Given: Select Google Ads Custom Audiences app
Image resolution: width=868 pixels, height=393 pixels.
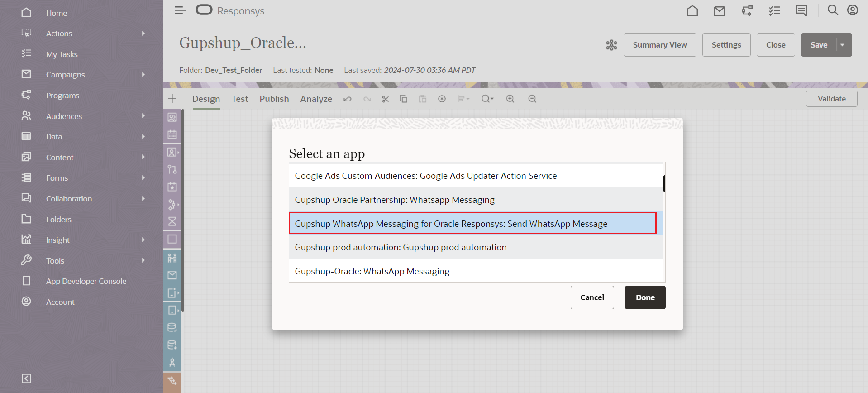Looking at the screenshot, I should click(x=476, y=176).
